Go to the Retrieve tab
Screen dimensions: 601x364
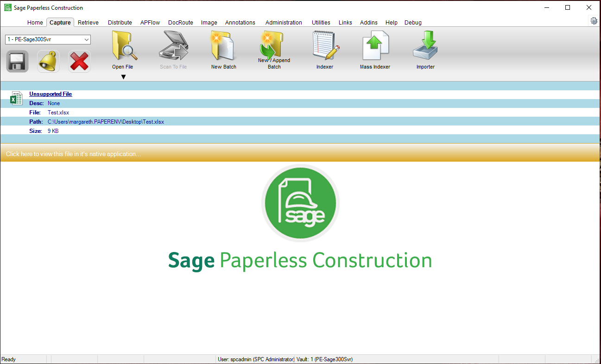(x=88, y=22)
